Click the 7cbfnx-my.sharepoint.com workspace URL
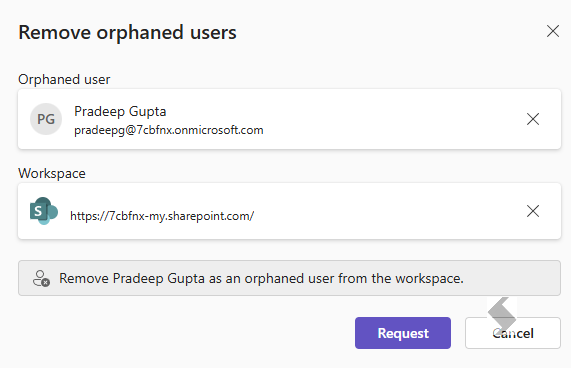This screenshot has height=368, width=571. [162, 216]
